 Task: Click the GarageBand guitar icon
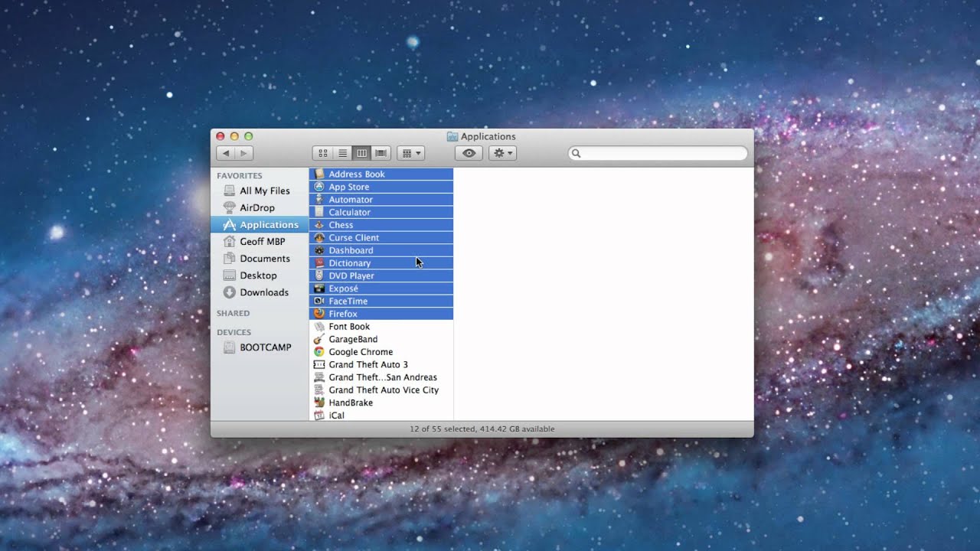click(319, 339)
